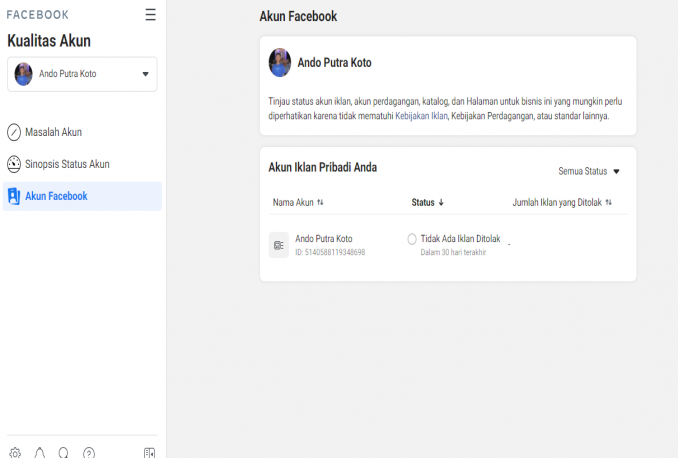This screenshot has width=678, height=458.
Task: Open the Masalah Akun menu item
Action: pyautogui.click(x=53, y=132)
